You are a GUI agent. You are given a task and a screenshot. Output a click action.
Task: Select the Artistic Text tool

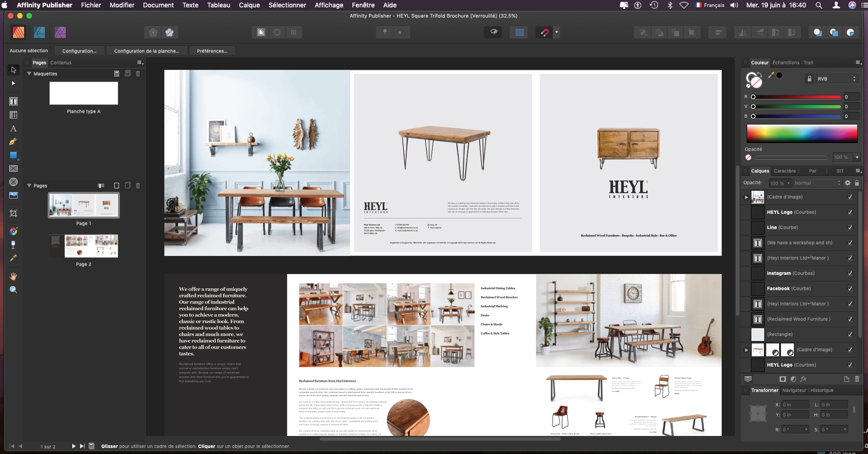[13, 129]
